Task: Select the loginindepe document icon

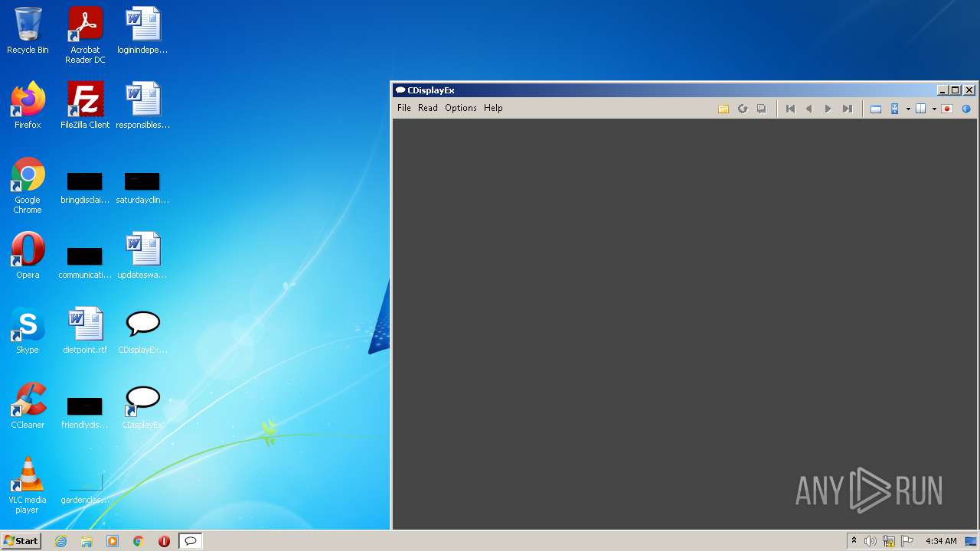Action: pos(142,31)
